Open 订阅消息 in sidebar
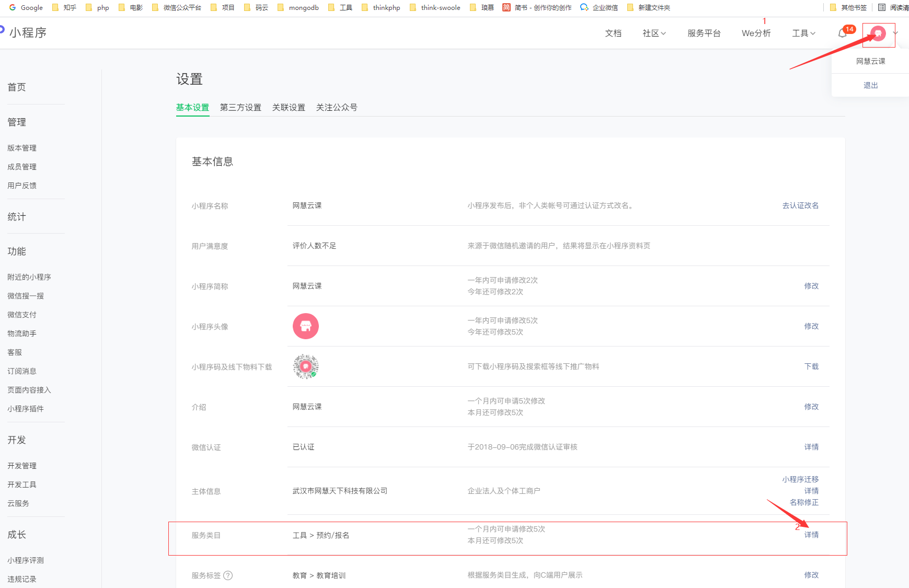The image size is (909, 588). 22,371
